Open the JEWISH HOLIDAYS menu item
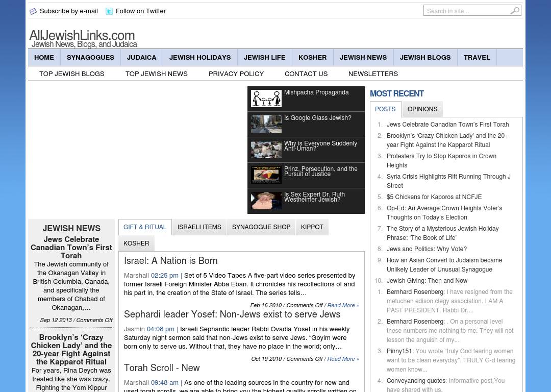Viewport: 551px width, 392px height. (x=200, y=57)
